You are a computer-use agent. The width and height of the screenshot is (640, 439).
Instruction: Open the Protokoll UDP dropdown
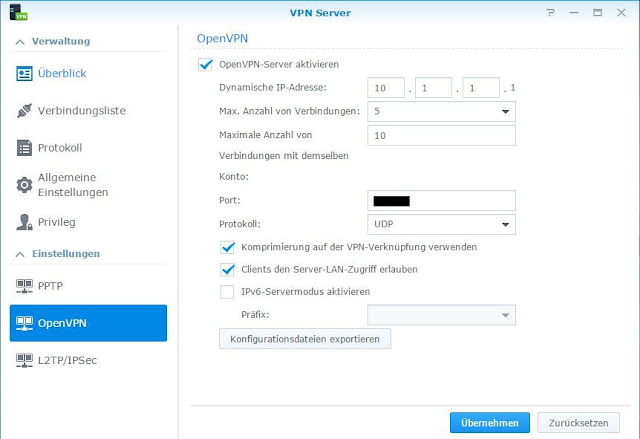pyautogui.click(x=441, y=224)
